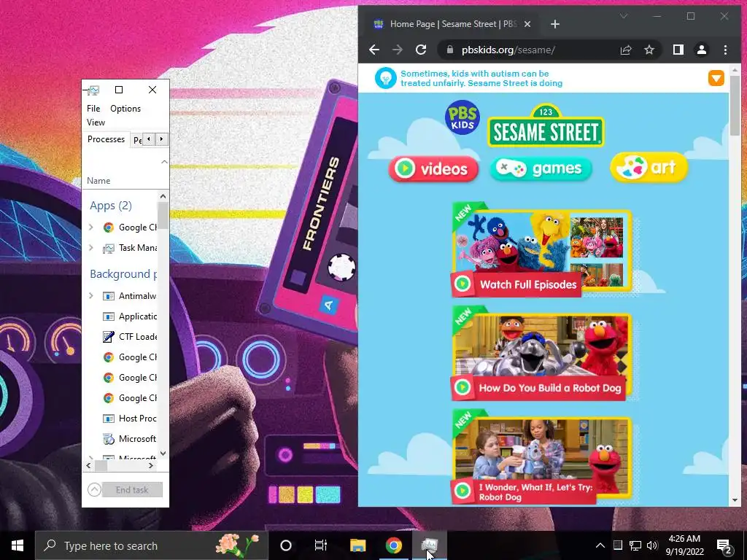Screen dimensions: 747x560
Task: Expand the Google Chrome app row
Action: click(x=91, y=227)
